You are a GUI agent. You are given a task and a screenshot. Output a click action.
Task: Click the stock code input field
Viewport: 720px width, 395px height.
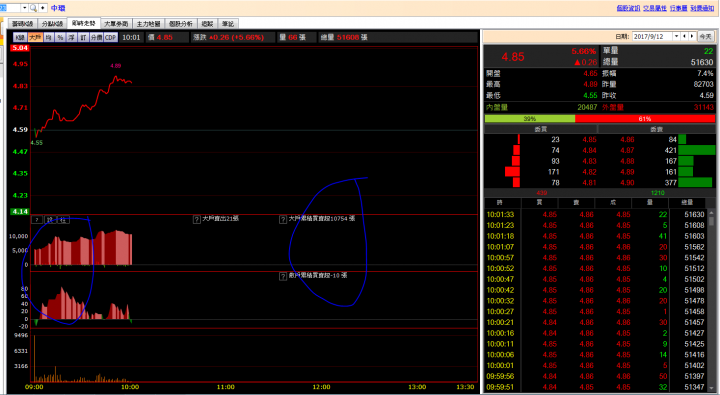(10, 8)
